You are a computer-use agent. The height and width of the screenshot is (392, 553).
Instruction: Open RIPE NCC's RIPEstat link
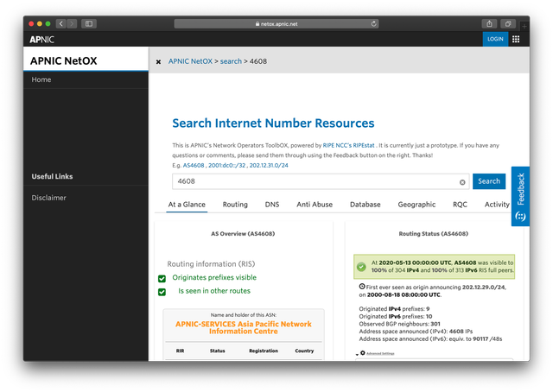tap(348, 145)
